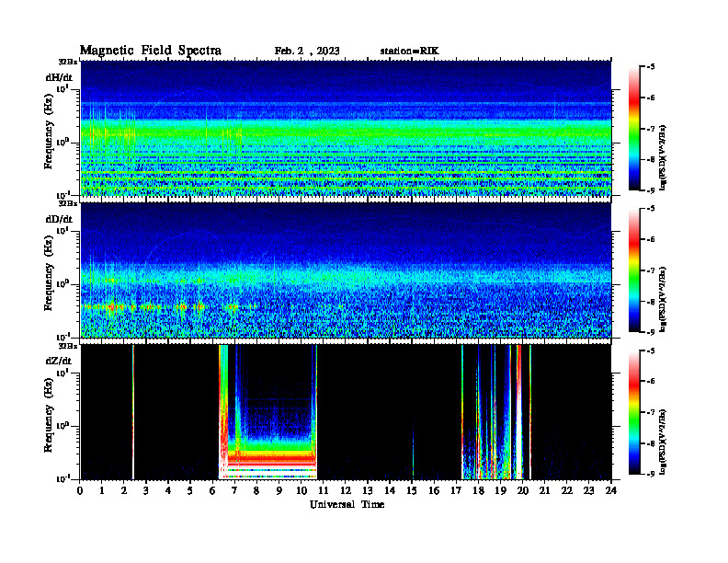Screen dimensions: 728x563
Task: Click the "-9" label on dH/dt color scale
Action: coord(651,190)
